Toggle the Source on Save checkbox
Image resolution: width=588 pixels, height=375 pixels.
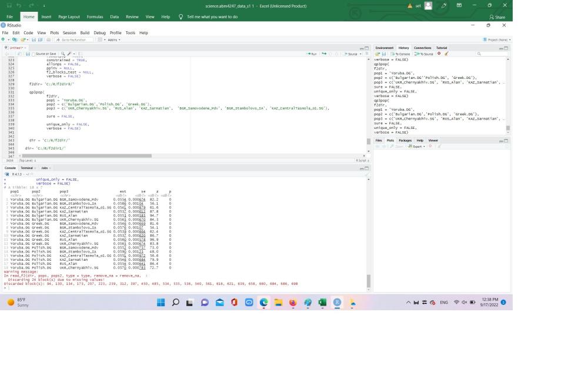point(33,54)
